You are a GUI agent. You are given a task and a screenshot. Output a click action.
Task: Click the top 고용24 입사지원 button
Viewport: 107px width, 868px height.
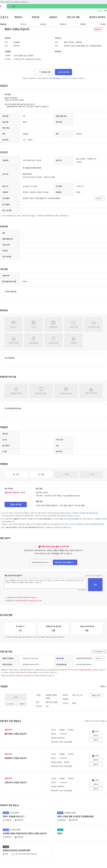(63, 72)
